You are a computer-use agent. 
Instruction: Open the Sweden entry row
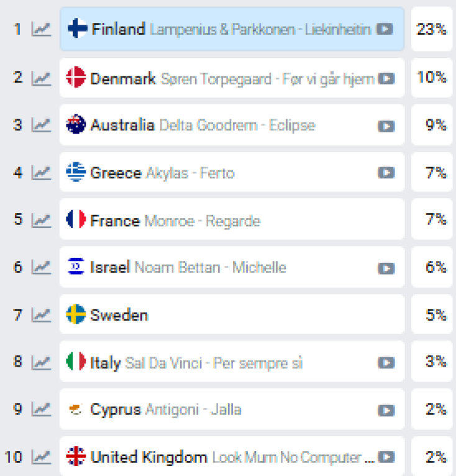click(x=231, y=314)
